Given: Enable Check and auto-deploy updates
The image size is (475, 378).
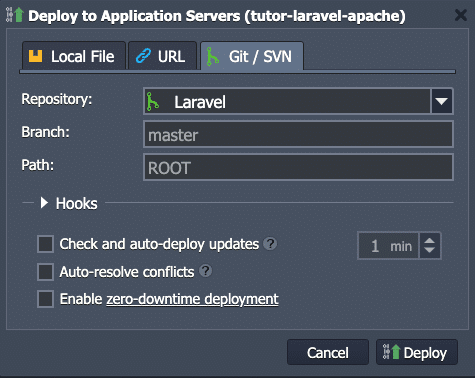Looking at the screenshot, I should (x=45, y=244).
